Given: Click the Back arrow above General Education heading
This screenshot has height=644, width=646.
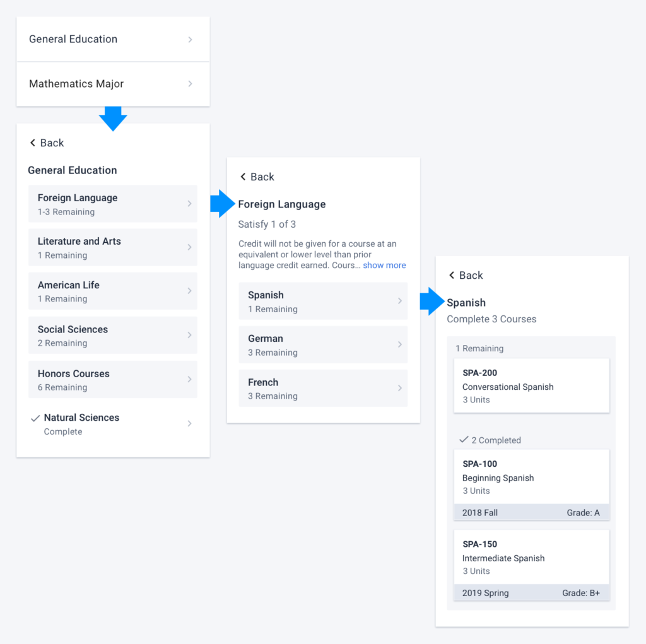Looking at the screenshot, I should 33,143.
